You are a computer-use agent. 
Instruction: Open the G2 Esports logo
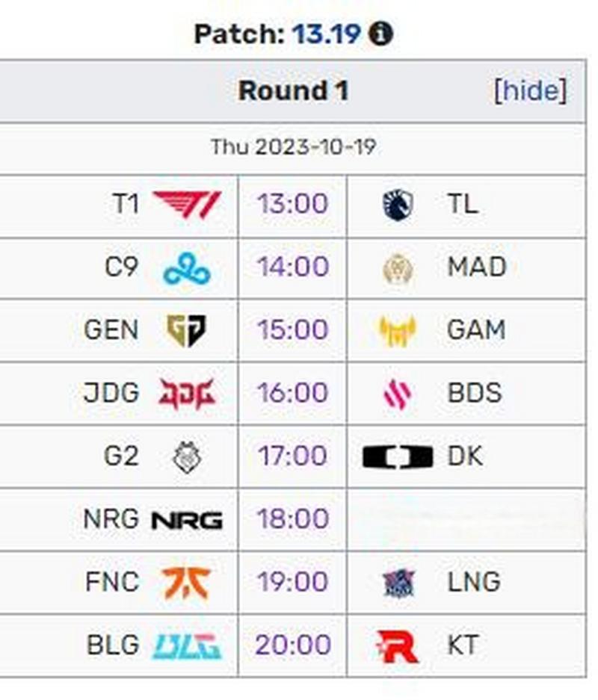click(187, 456)
